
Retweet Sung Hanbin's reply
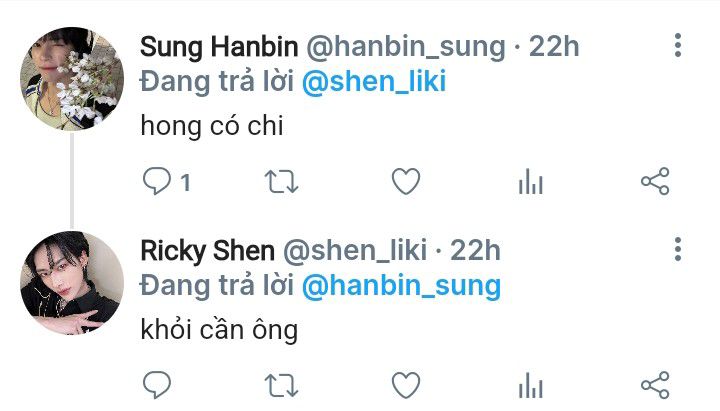click(281, 181)
